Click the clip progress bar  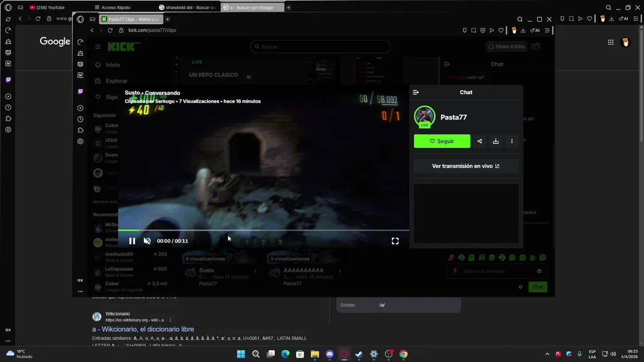tap(264, 230)
